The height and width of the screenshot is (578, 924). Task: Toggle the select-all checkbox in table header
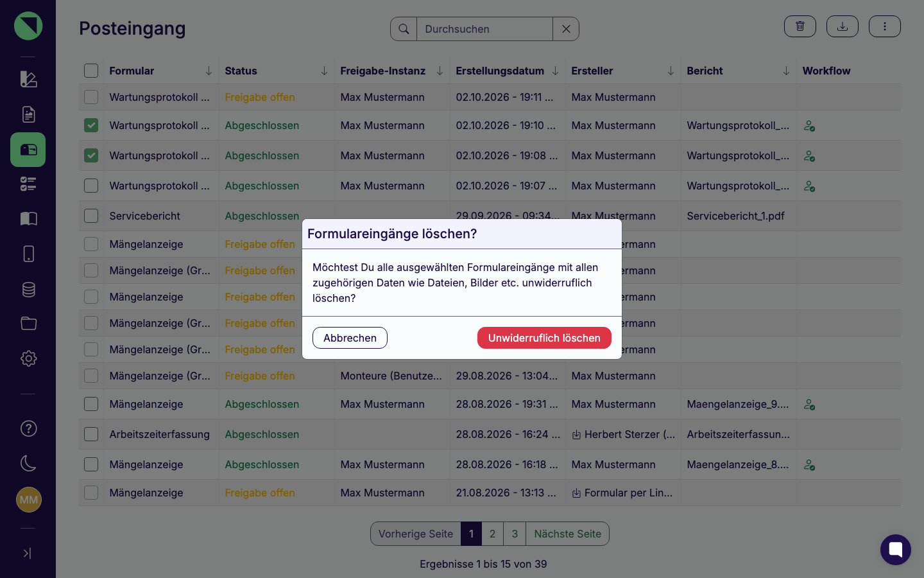(91, 71)
